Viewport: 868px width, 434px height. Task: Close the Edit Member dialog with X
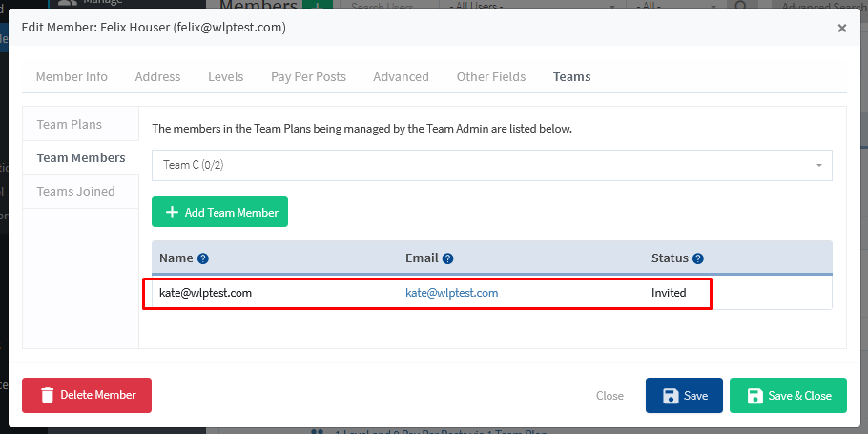(x=842, y=28)
